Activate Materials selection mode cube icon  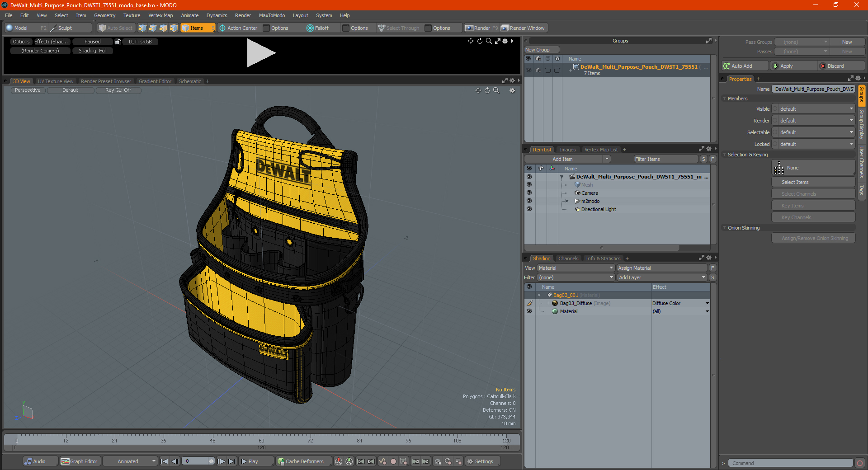click(174, 28)
